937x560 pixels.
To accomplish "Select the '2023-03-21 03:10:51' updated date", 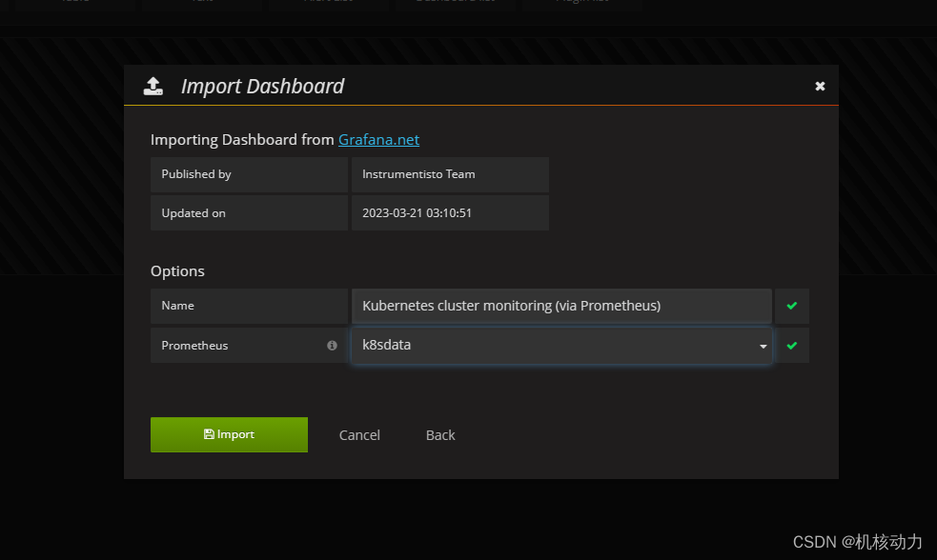I will 417,213.
